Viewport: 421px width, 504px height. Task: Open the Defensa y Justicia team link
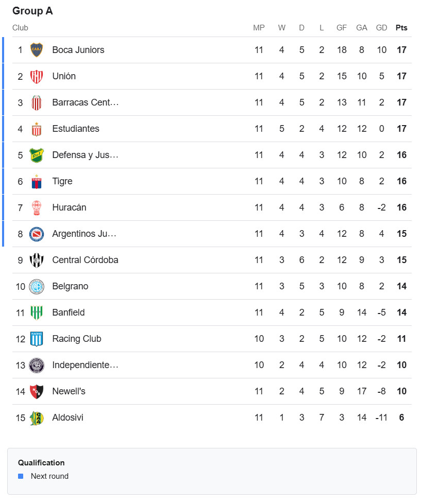point(85,155)
